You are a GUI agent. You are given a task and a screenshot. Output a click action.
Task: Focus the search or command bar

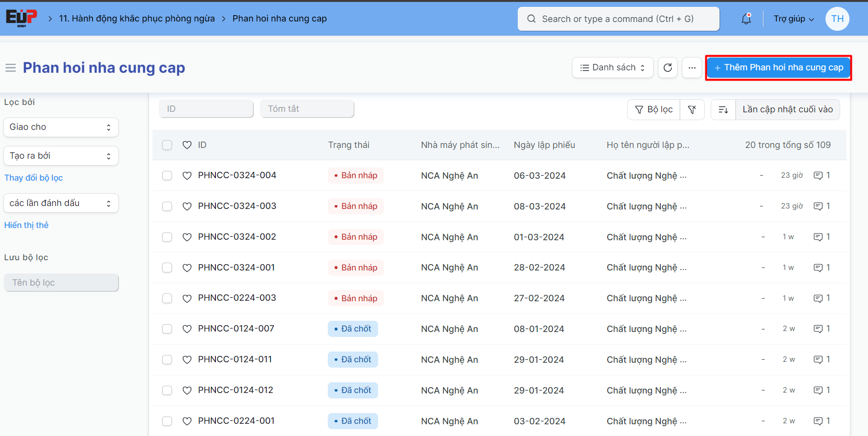618,19
